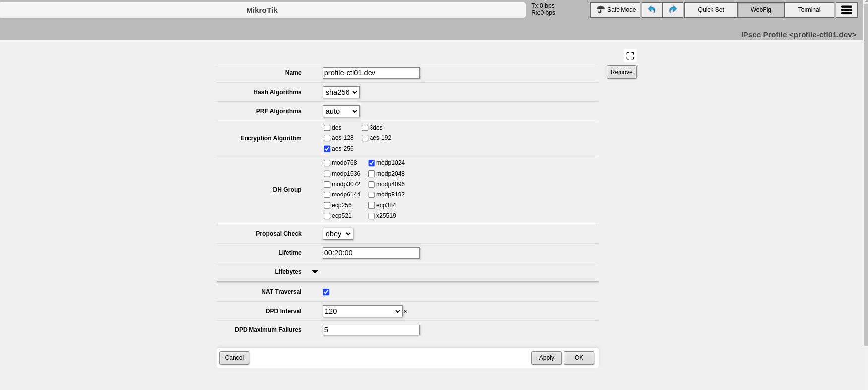Uncheck the aes-256 encryption checkbox
Image resolution: width=868 pixels, height=390 pixels.
(327, 149)
